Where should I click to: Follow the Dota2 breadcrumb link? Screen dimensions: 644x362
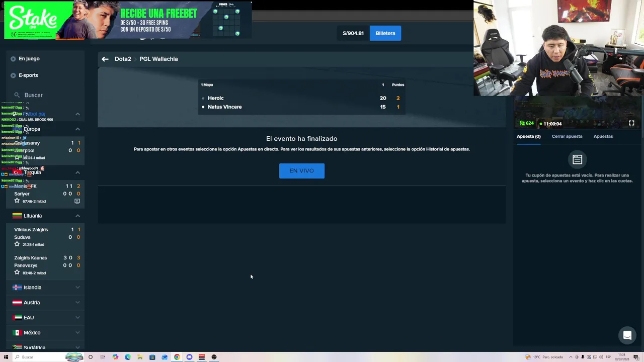click(123, 59)
